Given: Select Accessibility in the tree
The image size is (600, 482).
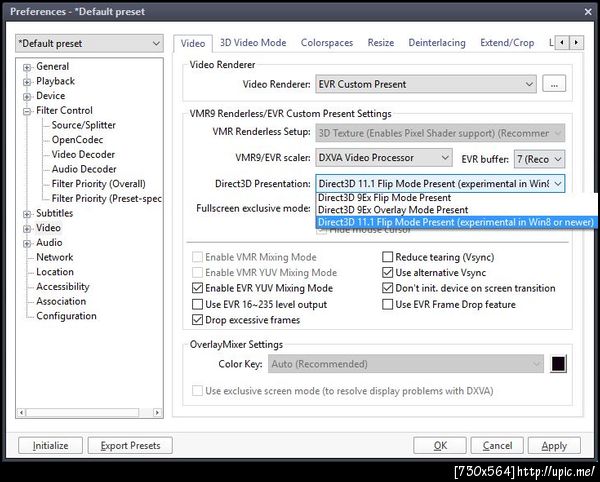Looking at the screenshot, I should click(62, 287).
